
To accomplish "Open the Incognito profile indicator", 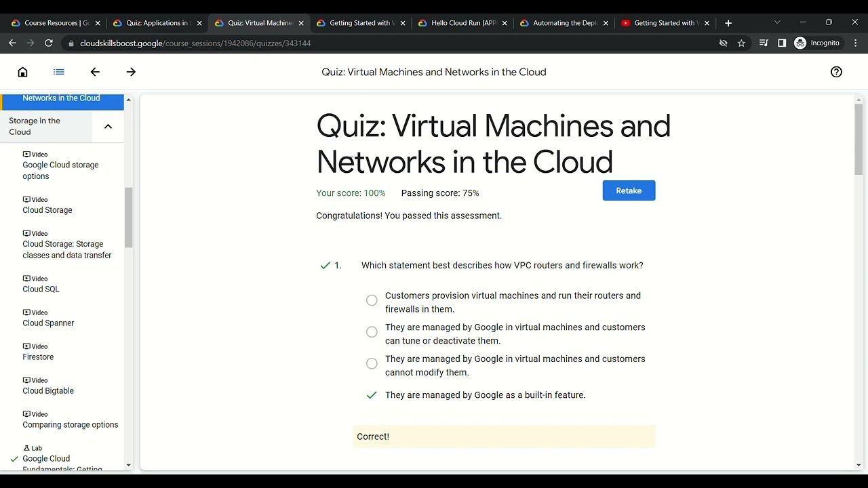I will click(817, 43).
